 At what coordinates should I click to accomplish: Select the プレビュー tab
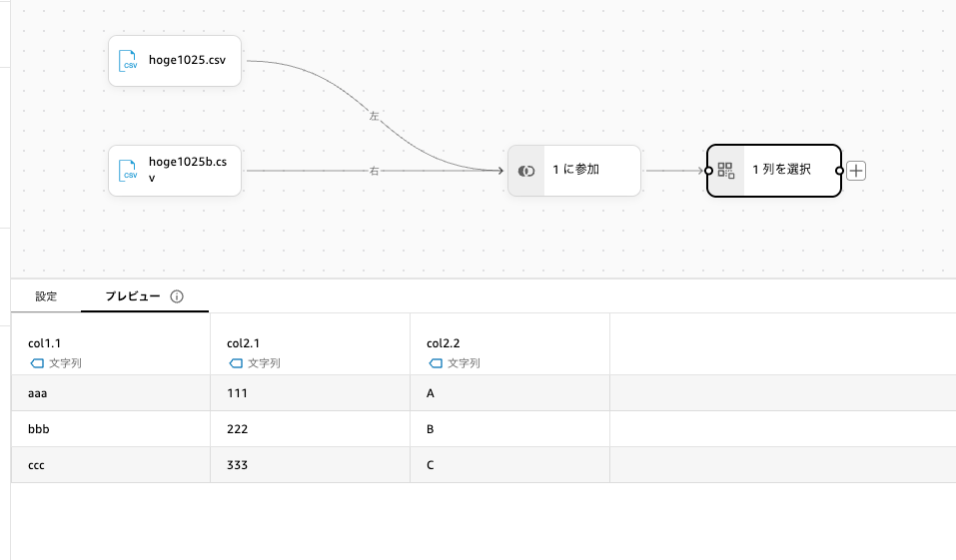(x=133, y=296)
